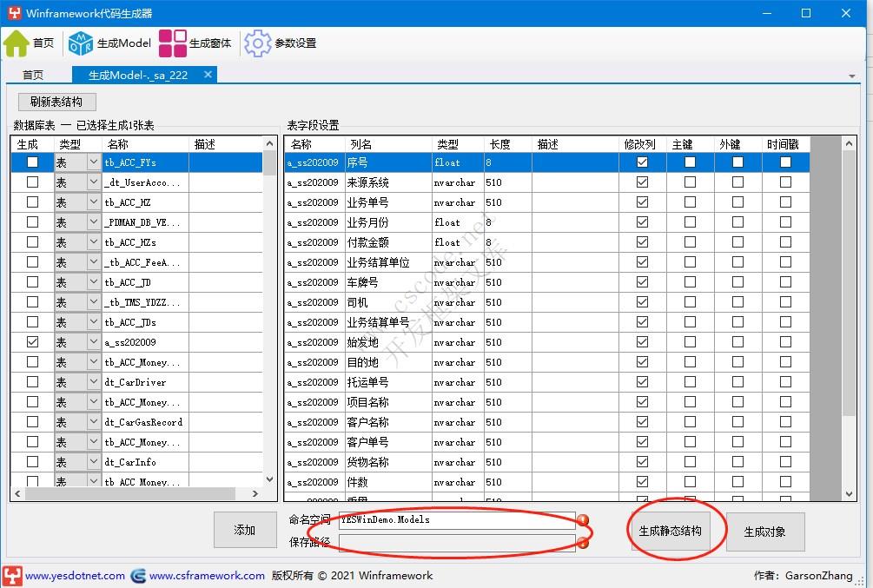
Task: Open 参数设置 via the gear icon
Action: click(258, 42)
